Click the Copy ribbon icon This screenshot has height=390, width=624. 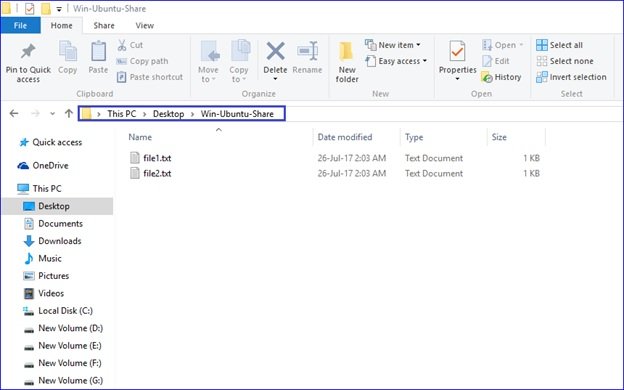68,52
